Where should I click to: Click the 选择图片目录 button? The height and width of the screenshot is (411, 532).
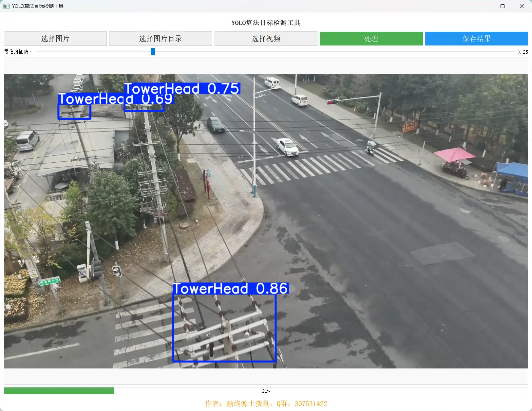click(x=161, y=38)
